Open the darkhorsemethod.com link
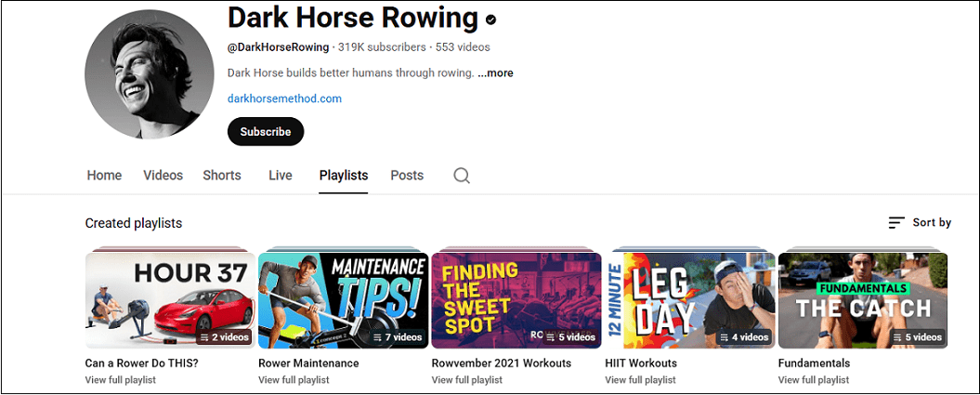 (284, 99)
